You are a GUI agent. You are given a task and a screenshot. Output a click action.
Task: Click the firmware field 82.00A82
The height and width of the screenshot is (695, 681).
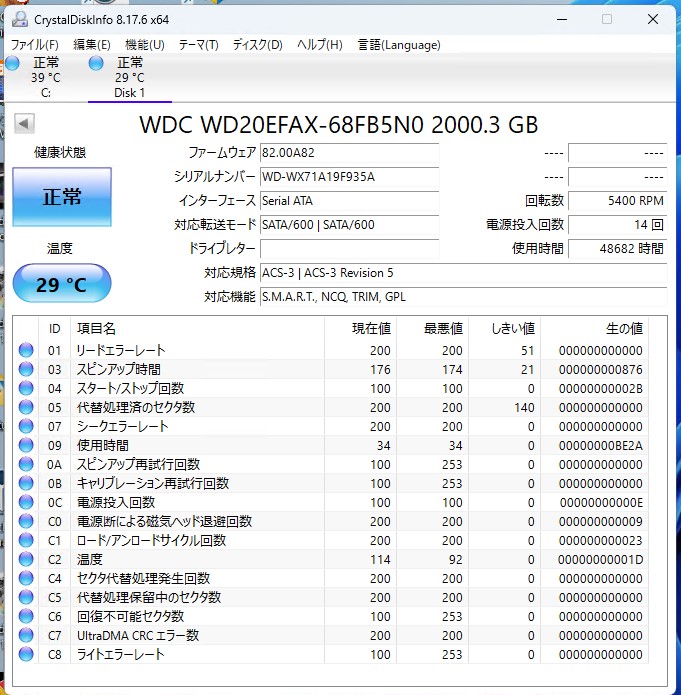349,153
